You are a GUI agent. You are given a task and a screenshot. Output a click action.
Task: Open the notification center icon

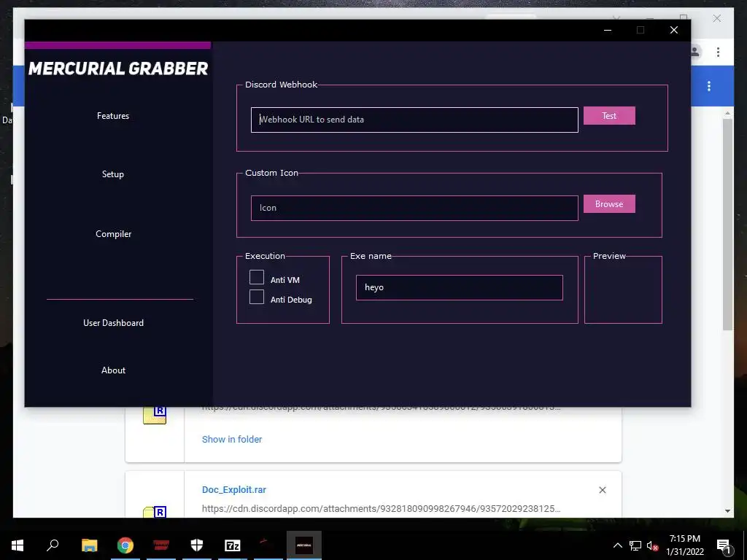723,545
